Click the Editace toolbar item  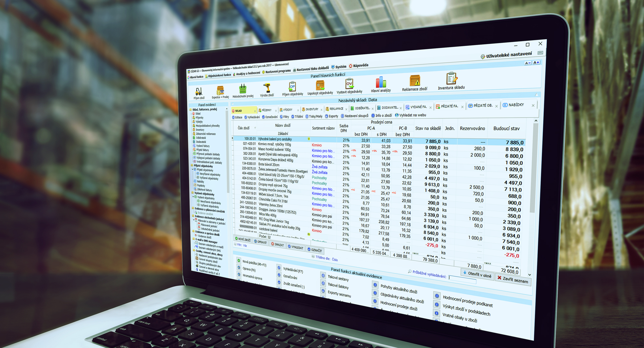point(237,118)
